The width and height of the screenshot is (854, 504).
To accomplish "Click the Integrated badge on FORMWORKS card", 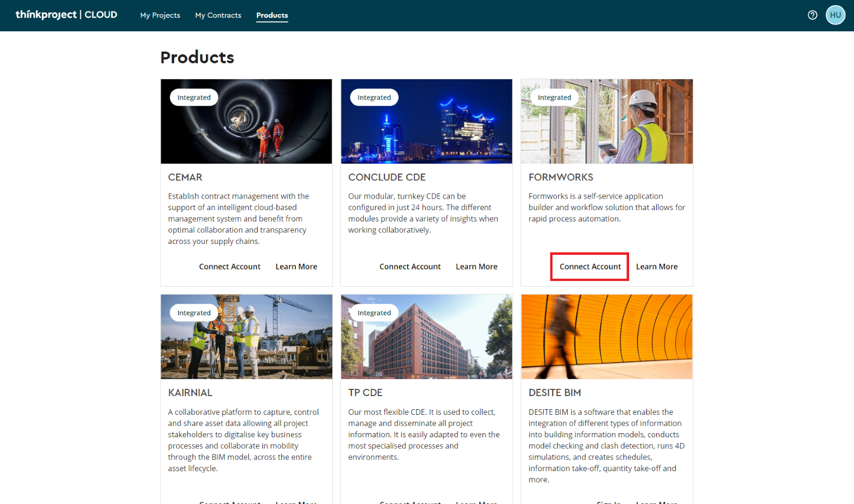I will click(555, 97).
